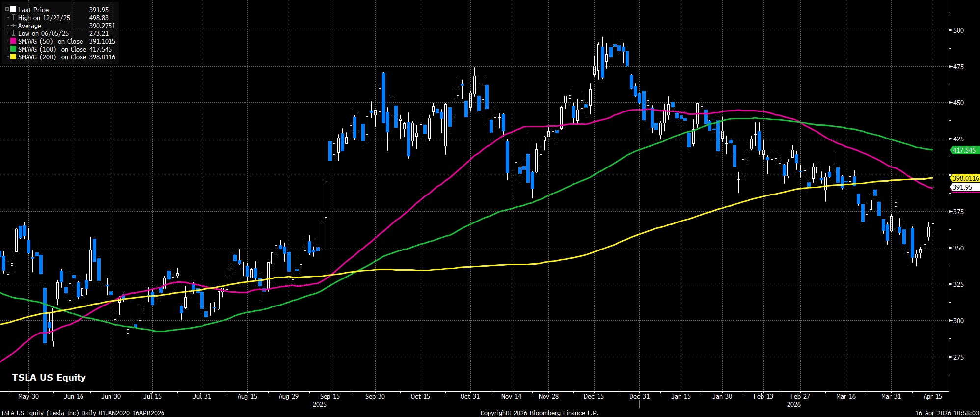Click the green 417.545 axis price tag
Viewport: 980px width, 417px height.
tap(964, 150)
